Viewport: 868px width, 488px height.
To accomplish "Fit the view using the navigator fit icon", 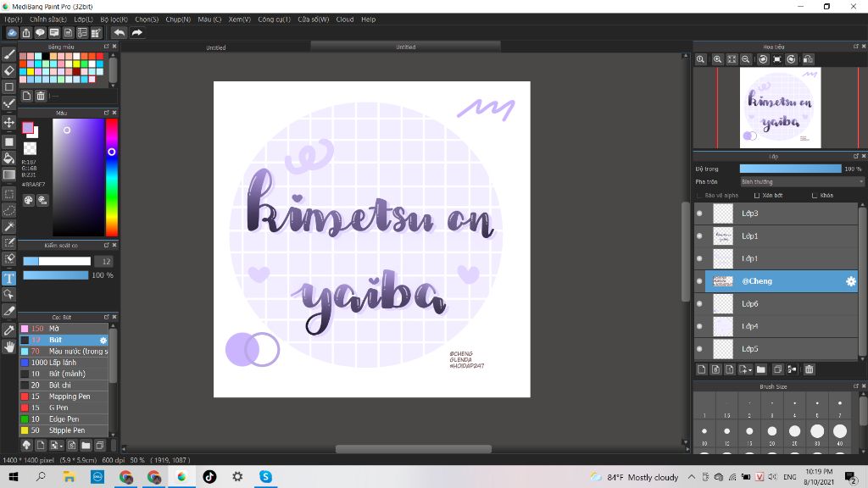I will point(732,59).
